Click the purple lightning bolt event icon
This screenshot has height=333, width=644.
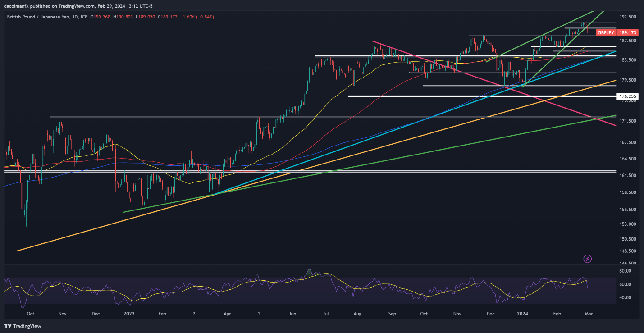(x=587, y=259)
